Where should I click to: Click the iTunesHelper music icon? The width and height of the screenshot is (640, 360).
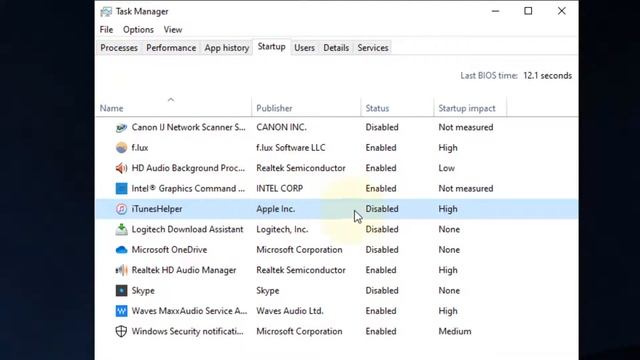(121, 209)
